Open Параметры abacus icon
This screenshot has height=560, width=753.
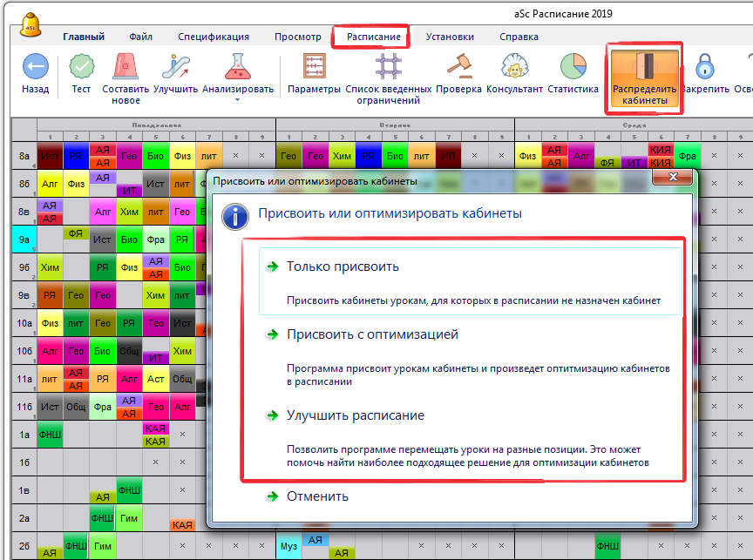pos(314,68)
